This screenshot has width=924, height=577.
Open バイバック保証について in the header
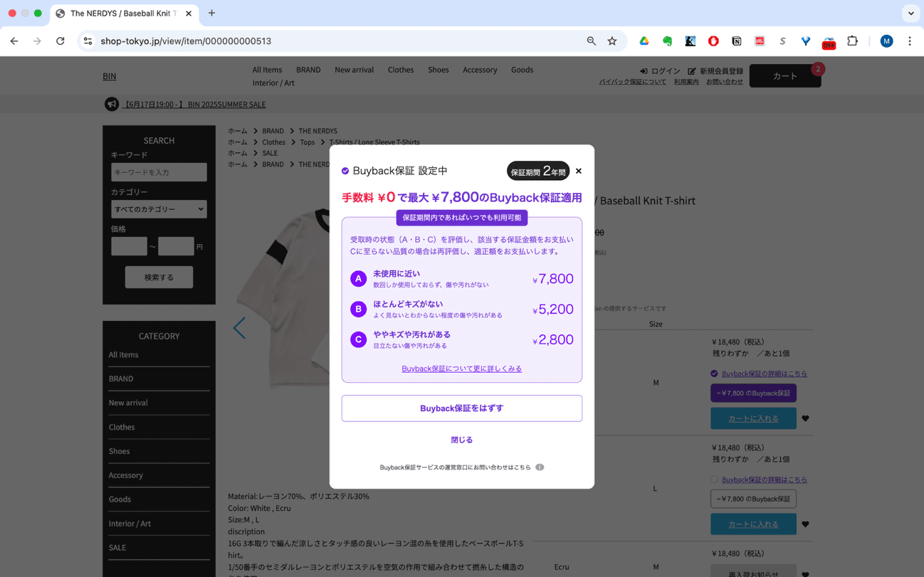[633, 82]
